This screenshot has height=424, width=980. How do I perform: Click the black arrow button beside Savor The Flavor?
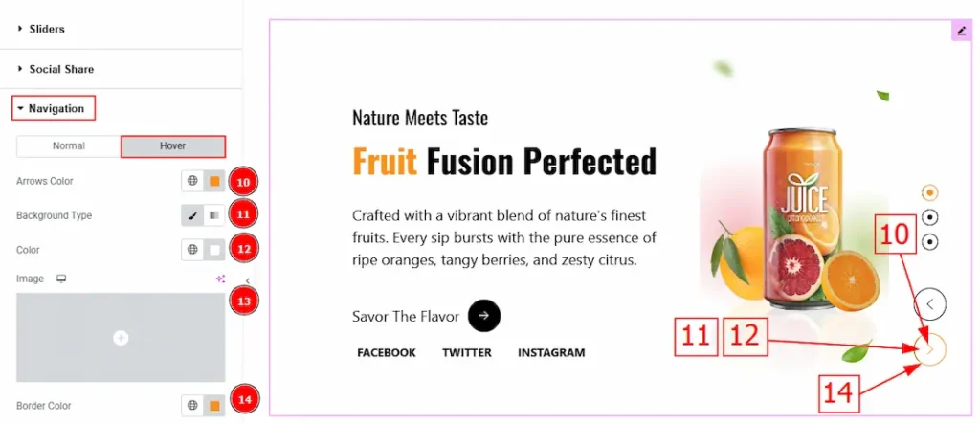484,316
